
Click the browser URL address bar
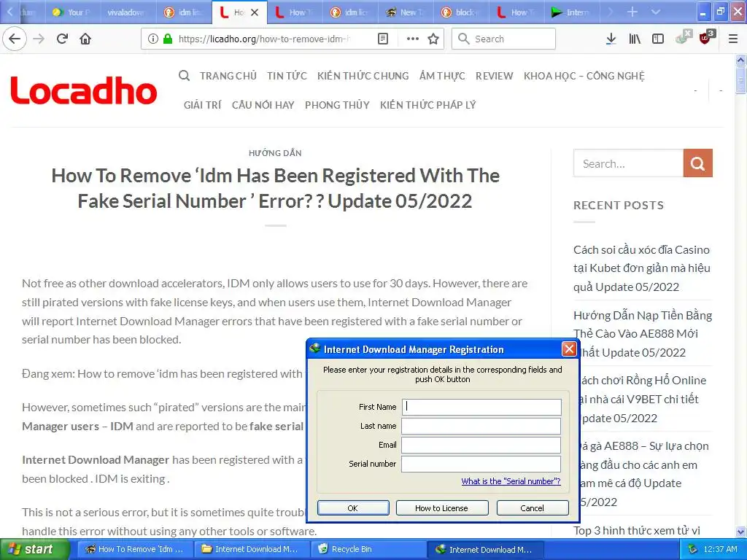(x=264, y=39)
